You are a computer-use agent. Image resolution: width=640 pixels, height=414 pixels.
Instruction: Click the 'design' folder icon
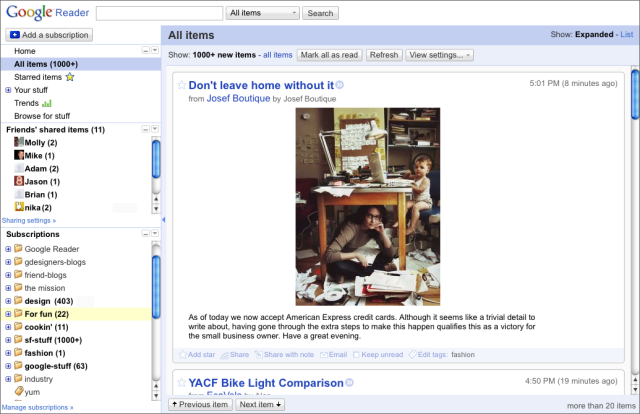18,300
